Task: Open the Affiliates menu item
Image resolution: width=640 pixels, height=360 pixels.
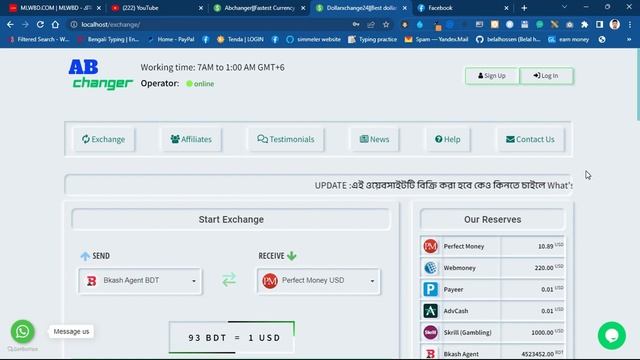Action: (x=191, y=139)
